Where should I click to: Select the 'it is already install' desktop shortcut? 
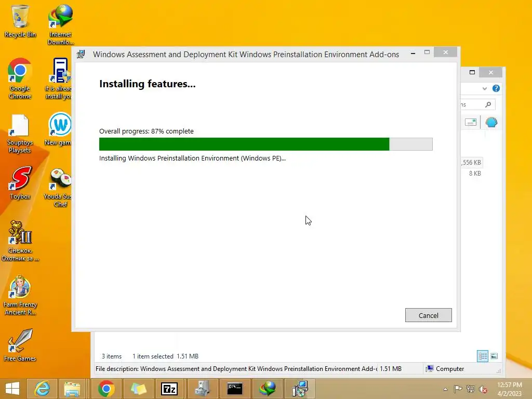(58, 79)
